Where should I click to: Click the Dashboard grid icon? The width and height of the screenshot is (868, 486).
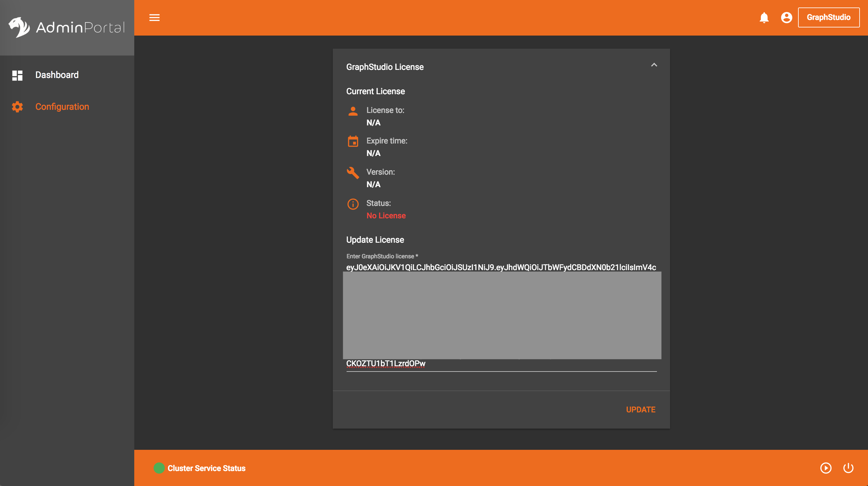point(17,75)
